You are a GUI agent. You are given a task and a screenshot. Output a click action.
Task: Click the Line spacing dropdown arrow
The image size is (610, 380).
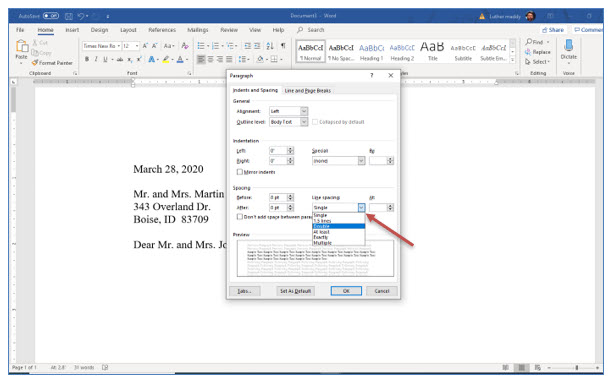[361, 208]
